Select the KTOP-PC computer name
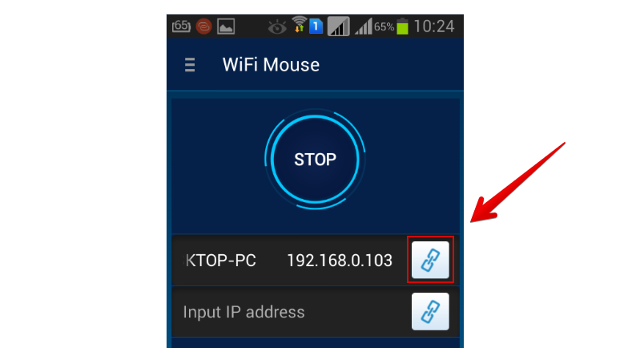This screenshot has height=348, width=644. 219,261
